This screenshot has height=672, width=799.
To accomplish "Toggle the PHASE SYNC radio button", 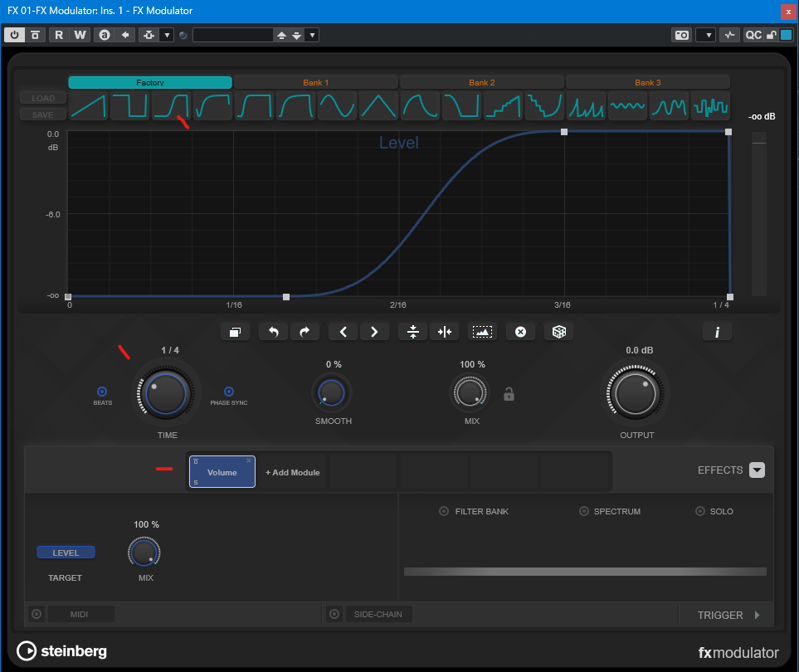I will pos(229,392).
